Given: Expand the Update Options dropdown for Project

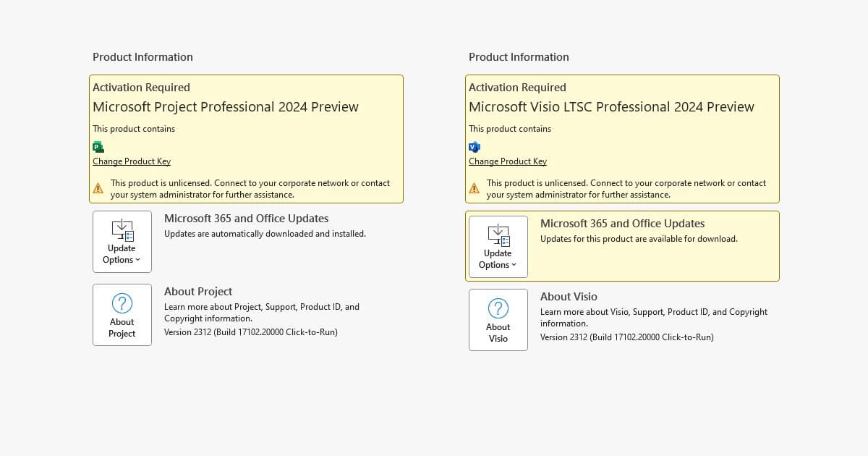Looking at the screenshot, I should 138,259.
